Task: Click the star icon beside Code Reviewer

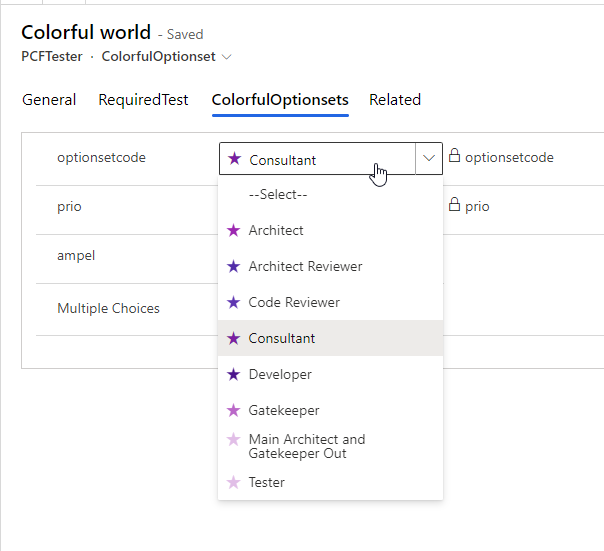Action: pyautogui.click(x=234, y=302)
